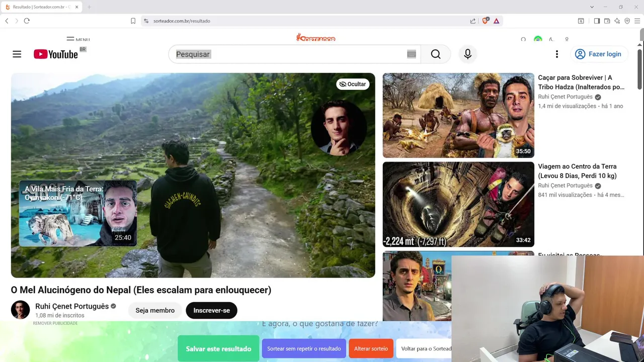Toggle the browser sidebar panel icon
Viewport: 644px width, 362px height.
click(597, 21)
